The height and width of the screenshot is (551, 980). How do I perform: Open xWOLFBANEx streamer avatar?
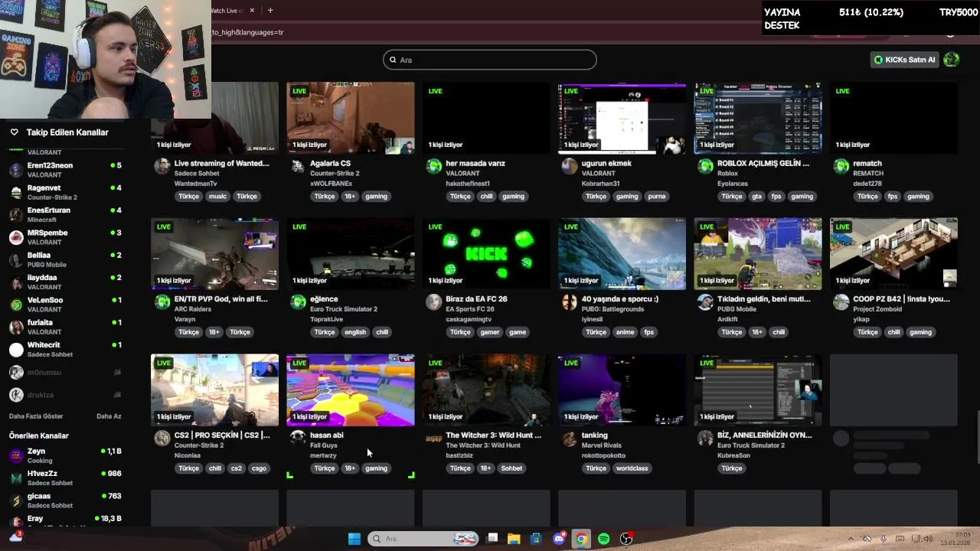click(x=298, y=166)
